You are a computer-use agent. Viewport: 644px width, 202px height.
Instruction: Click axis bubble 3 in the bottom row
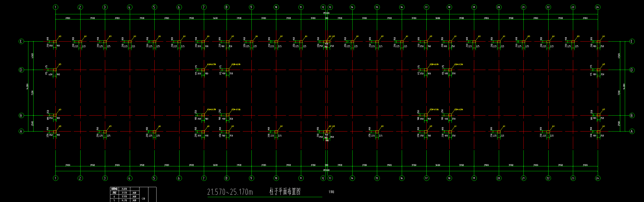pos(105,178)
